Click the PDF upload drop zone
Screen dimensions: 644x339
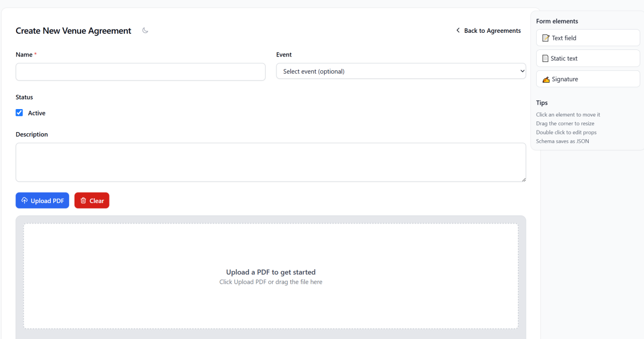270,276
